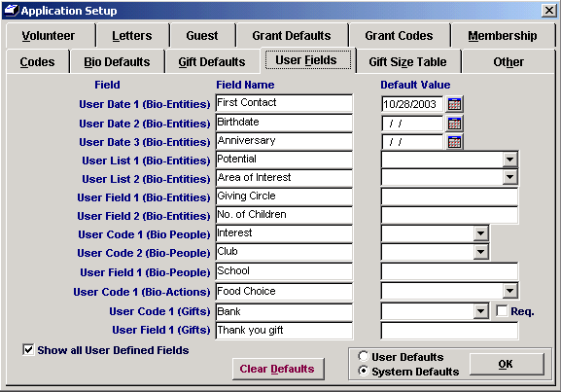Screen dimensions: 561x392
Task: Click the OK button
Action: point(507,364)
